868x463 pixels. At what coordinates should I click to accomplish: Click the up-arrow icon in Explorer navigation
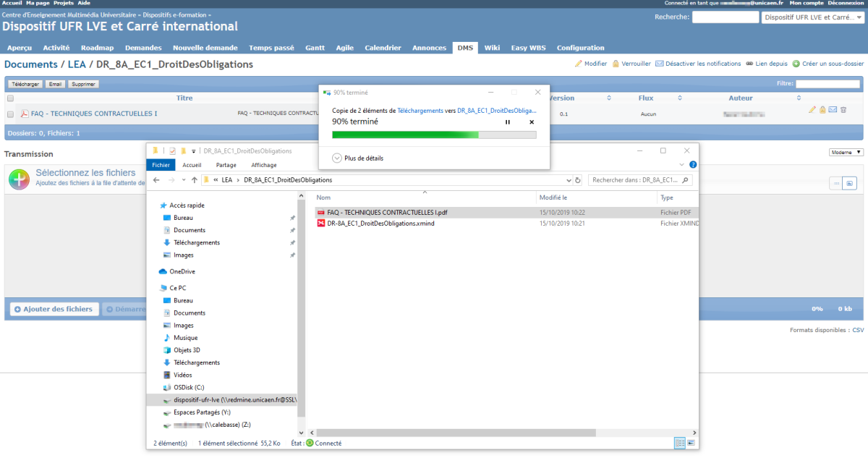pyautogui.click(x=195, y=180)
